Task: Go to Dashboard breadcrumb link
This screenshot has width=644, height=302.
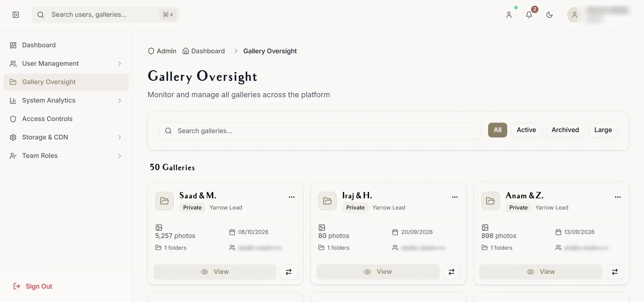Action: tap(204, 51)
